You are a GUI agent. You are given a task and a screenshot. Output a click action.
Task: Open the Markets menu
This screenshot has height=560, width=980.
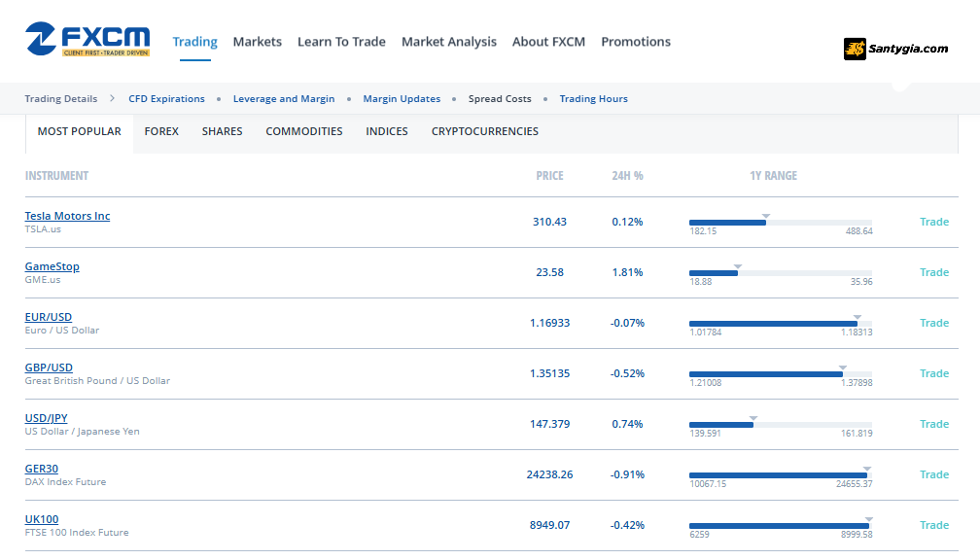coord(258,42)
